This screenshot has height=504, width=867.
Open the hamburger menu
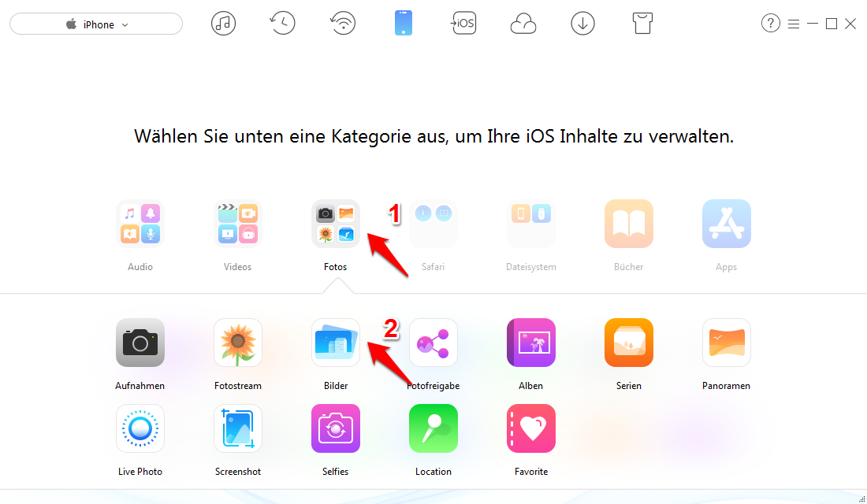794,23
